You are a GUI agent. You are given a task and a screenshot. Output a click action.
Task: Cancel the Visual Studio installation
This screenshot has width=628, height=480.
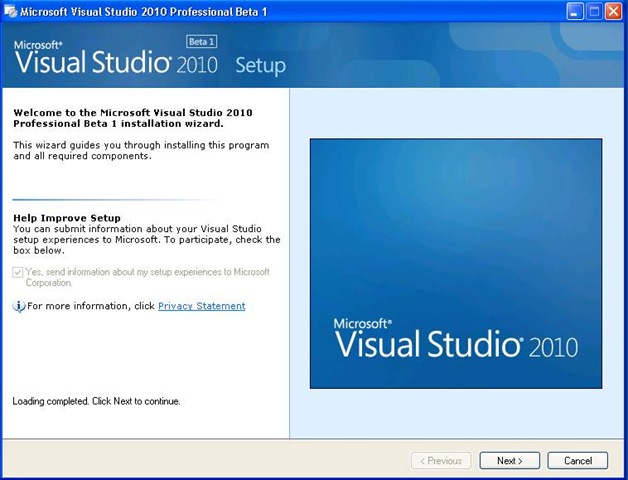[578, 461]
